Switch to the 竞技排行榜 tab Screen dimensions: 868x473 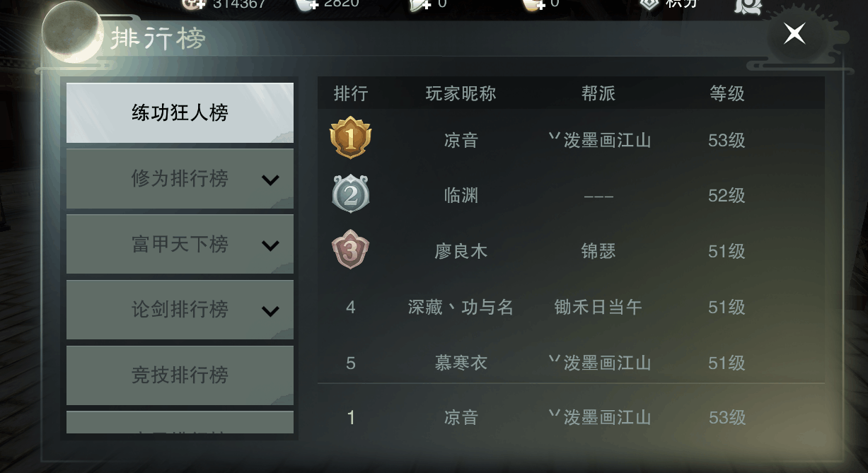click(180, 375)
